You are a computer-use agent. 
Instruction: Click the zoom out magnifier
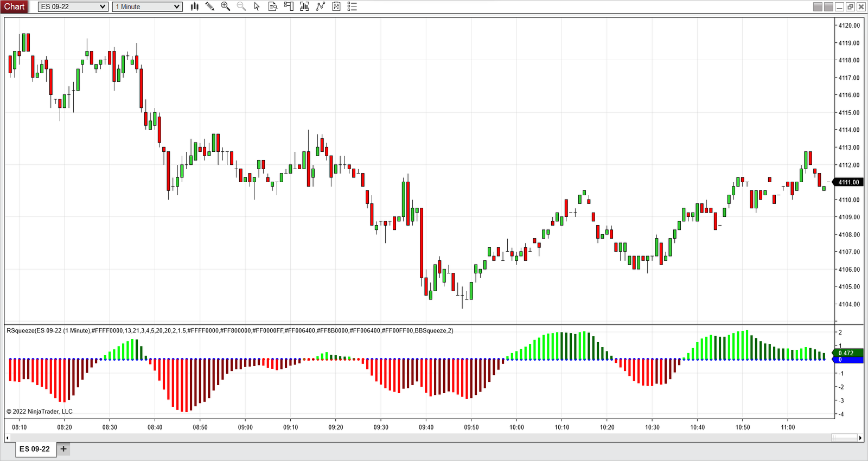241,7
